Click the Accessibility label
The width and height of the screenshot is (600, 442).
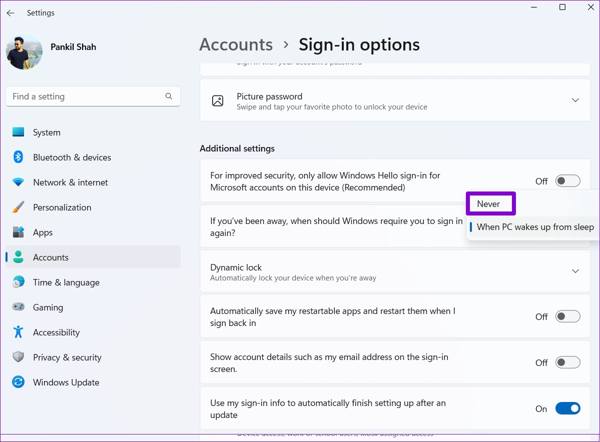[x=56, y=332]
